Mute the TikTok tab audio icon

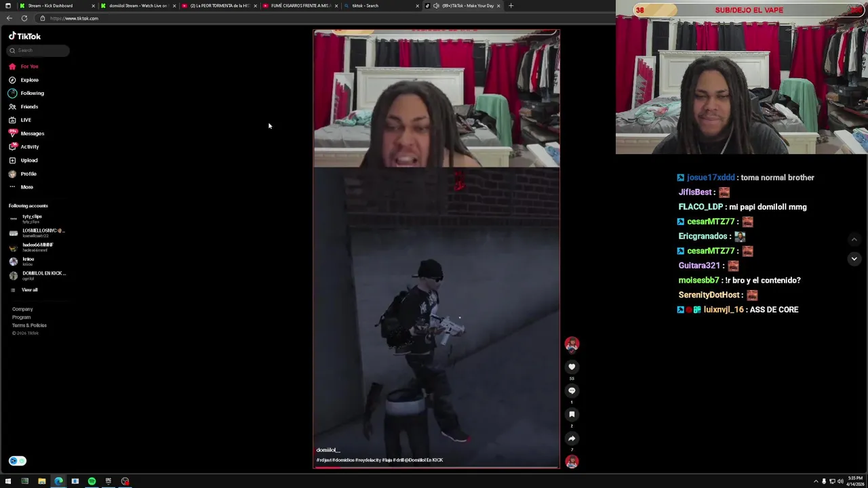436,5
